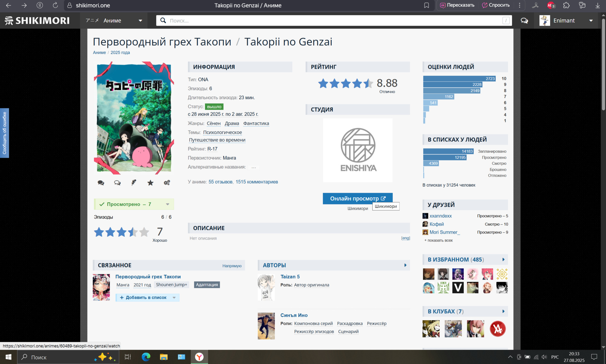606x364 pixels.
Task: Click the Enishiya studio logo
Action: point(358,150)
